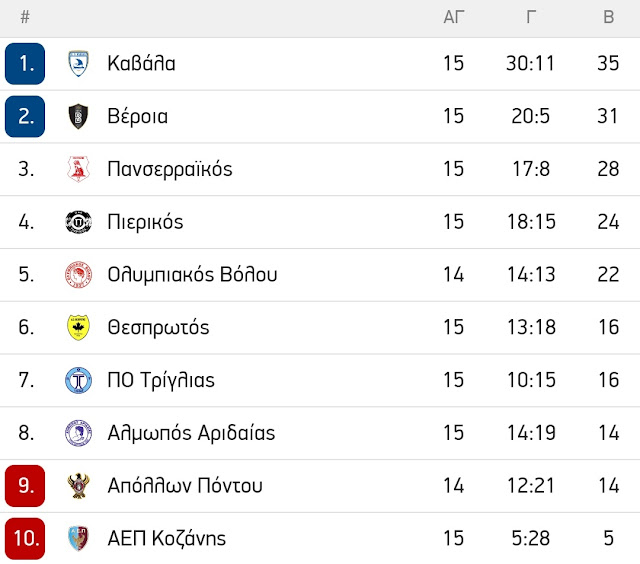The image size is (640, 564).
Task: Select the Γ goals column header
Action: tap(531, 17)
